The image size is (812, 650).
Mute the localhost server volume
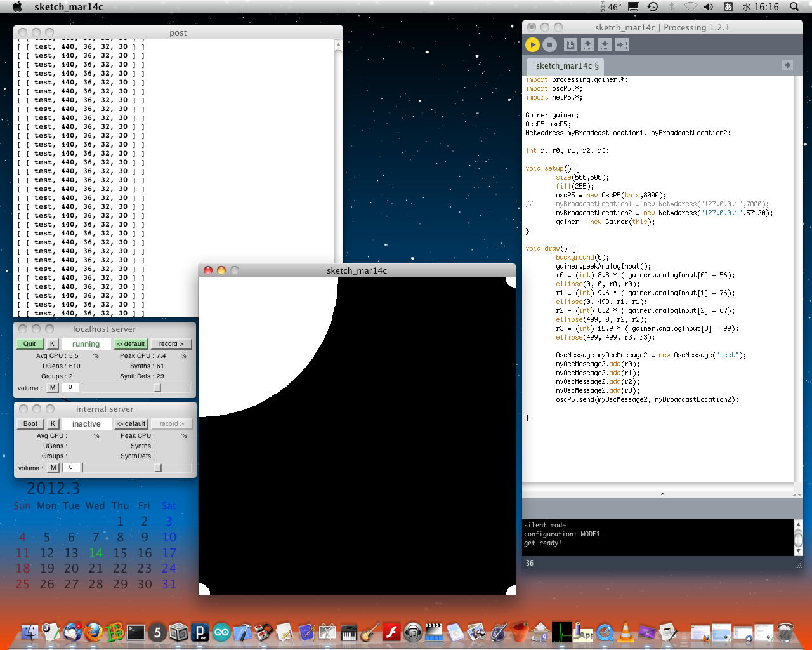coord(53,388)
